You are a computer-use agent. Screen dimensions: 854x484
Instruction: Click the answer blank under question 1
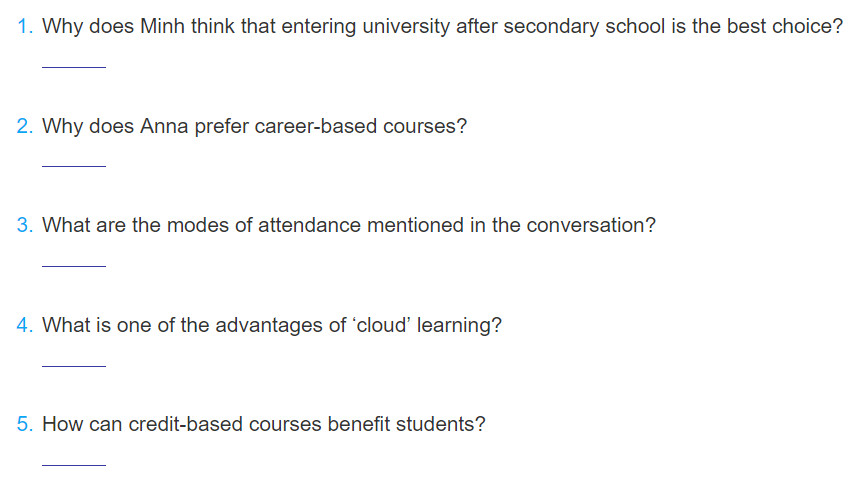tap(74, 66)
